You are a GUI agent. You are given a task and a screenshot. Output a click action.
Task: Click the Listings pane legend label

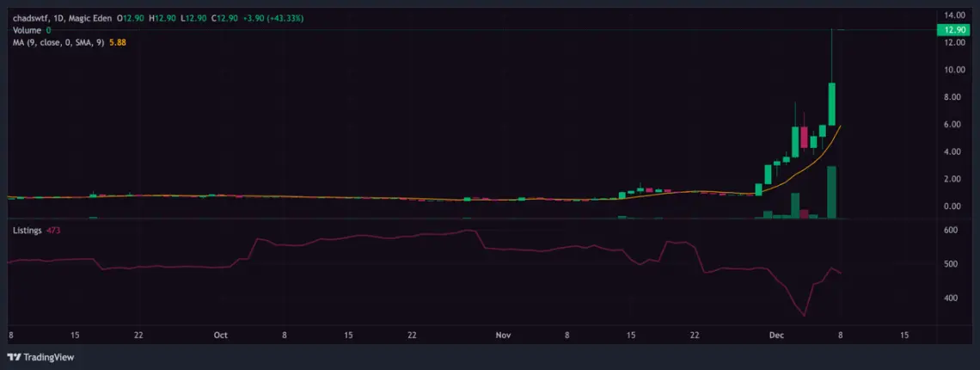28,231
